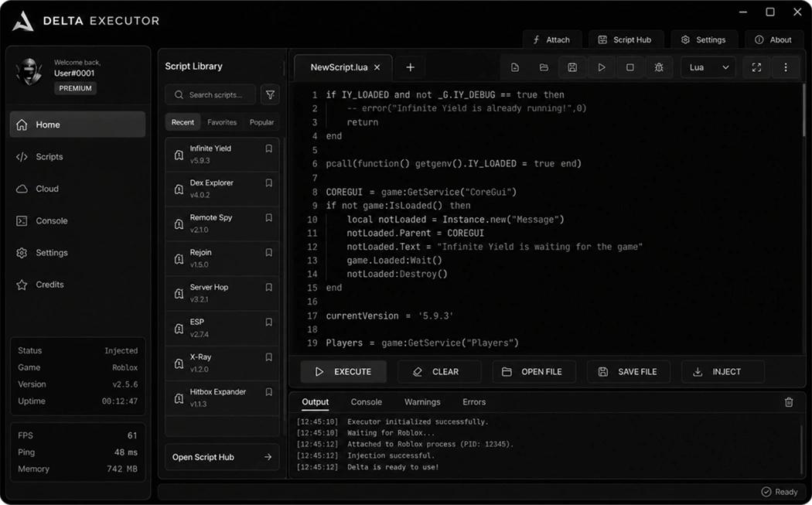Image resolution: width=812 pixels, height=505 pixels.
Task: Open the About top bar button
Action: (773, 40)
